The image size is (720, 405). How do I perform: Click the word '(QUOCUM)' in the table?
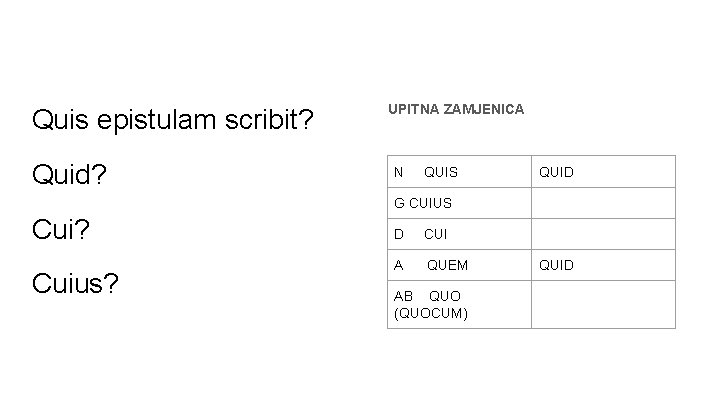click(432, 313)
